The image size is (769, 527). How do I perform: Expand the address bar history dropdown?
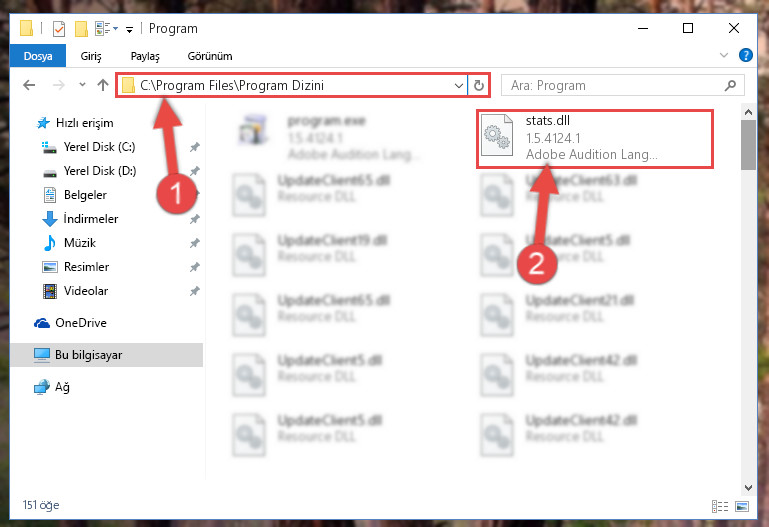point(459,85)
